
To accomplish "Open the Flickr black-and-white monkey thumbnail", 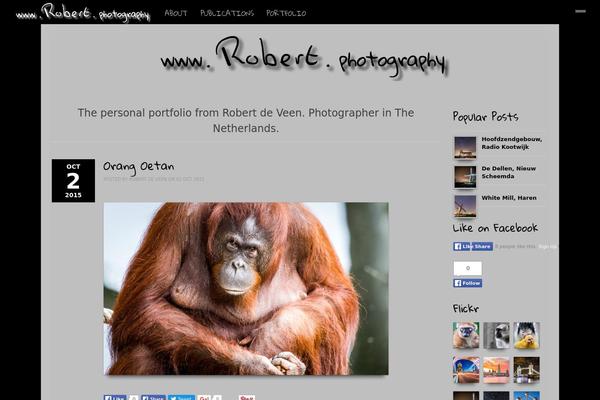I will point(496,335).
